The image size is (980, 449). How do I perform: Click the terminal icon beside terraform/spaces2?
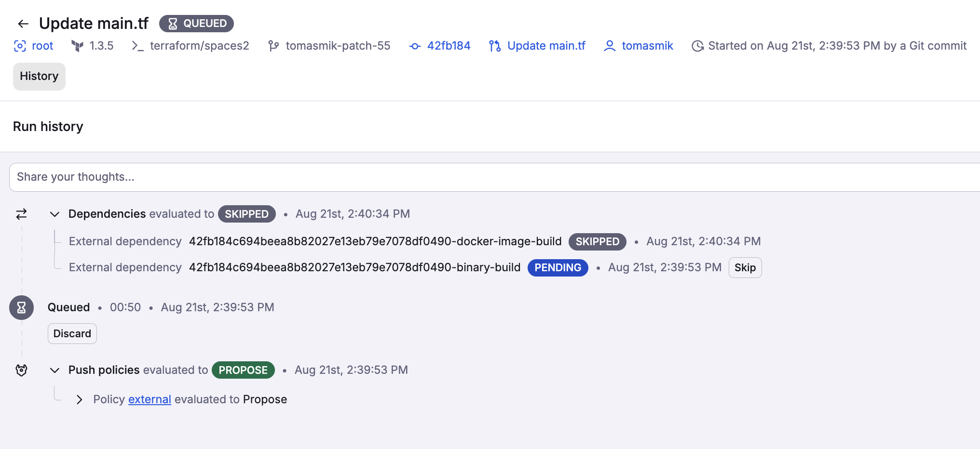click(136, 46)
